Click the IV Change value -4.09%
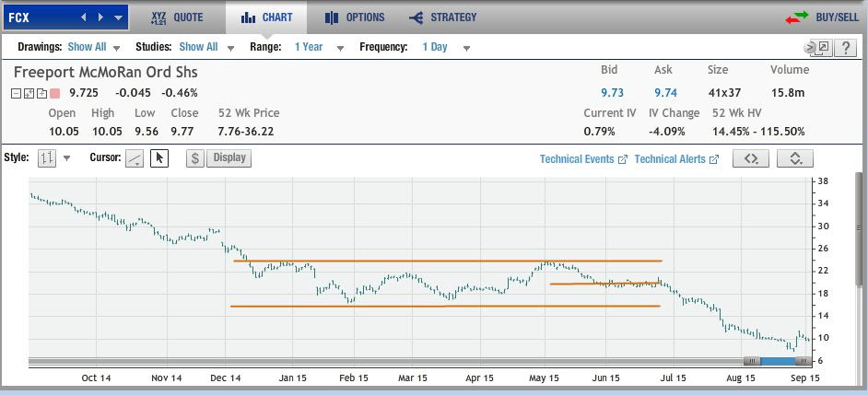This screenshot has height=395, width=868. [667, 132]
